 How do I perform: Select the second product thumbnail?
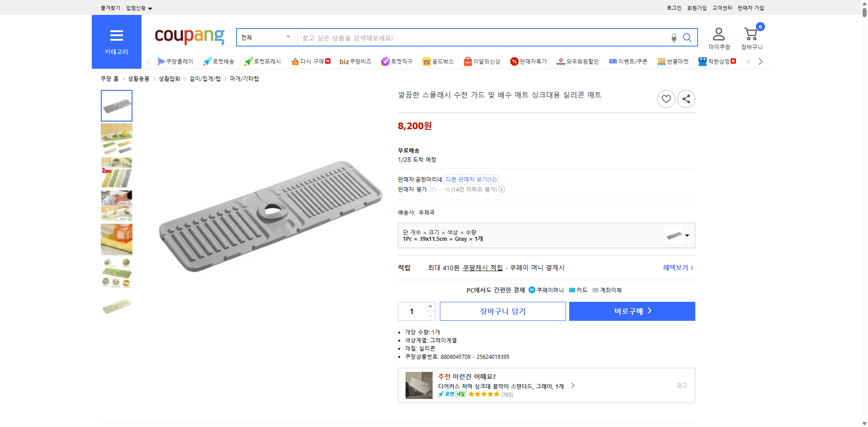pos(116,139)
